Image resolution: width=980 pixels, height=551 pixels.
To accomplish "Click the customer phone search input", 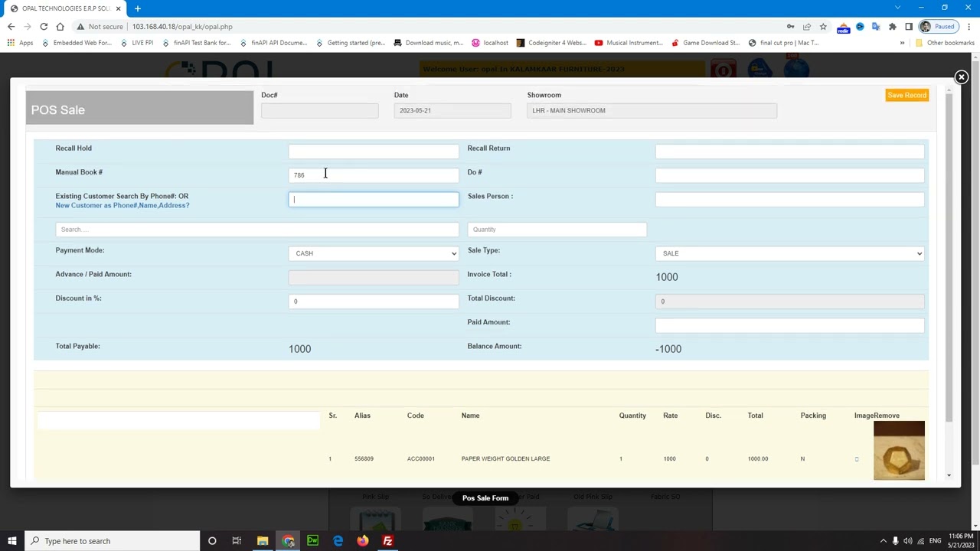I will (374, 200).
